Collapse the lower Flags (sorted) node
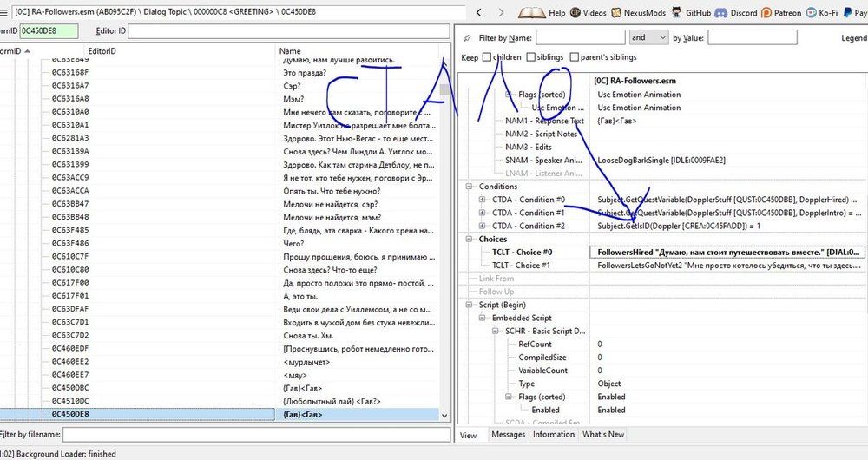 click(x=508, y=397)
